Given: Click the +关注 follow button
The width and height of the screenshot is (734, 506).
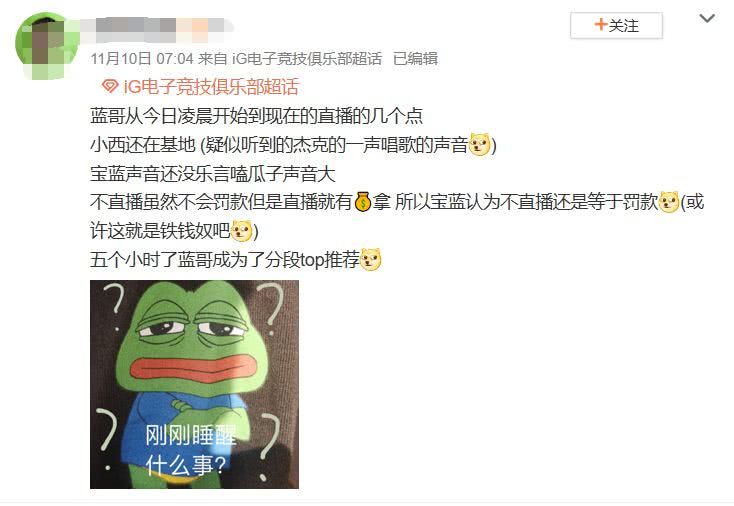Looking at the screenshot, I should click(x=616, y=25).
